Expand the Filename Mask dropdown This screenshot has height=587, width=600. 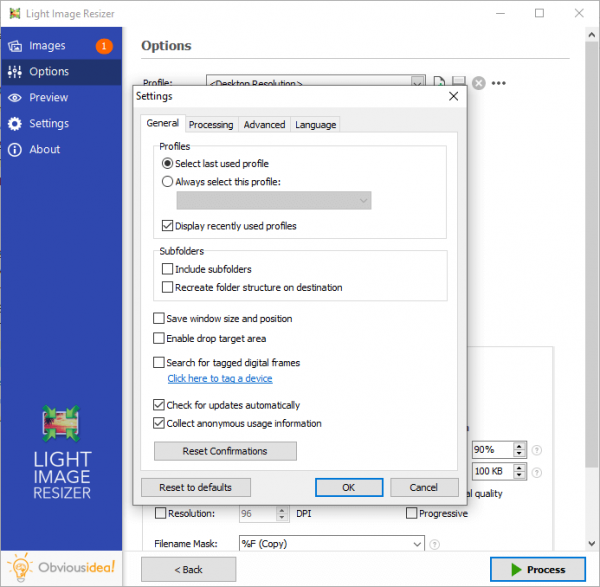417,544
